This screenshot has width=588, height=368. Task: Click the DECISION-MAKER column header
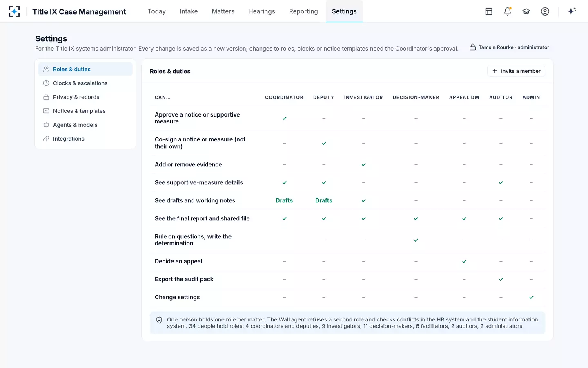pyautogui.click(x=416, y=97)
